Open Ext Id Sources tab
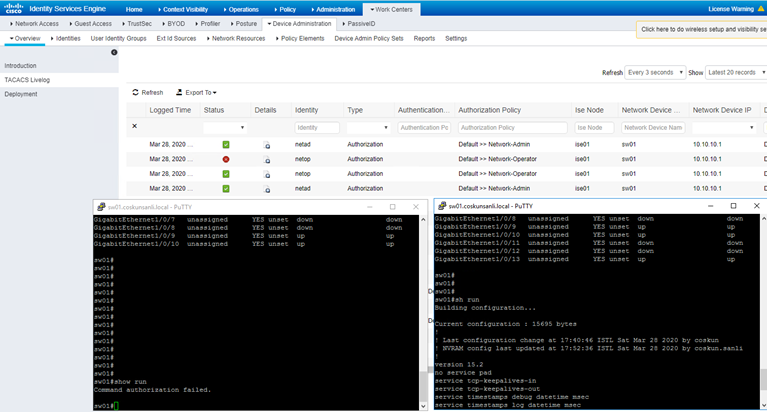Image resolution: width=767 pixels, height=412 pixels. (176, 38)
